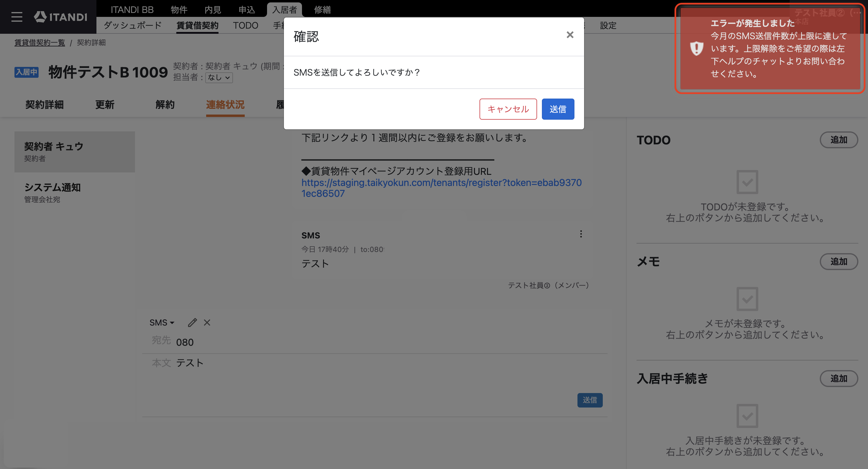Image resolution: width=868 pixels, height=469 pixels.
Task: Click the heading '物件テストB 1009'
Action: [108, 72]
